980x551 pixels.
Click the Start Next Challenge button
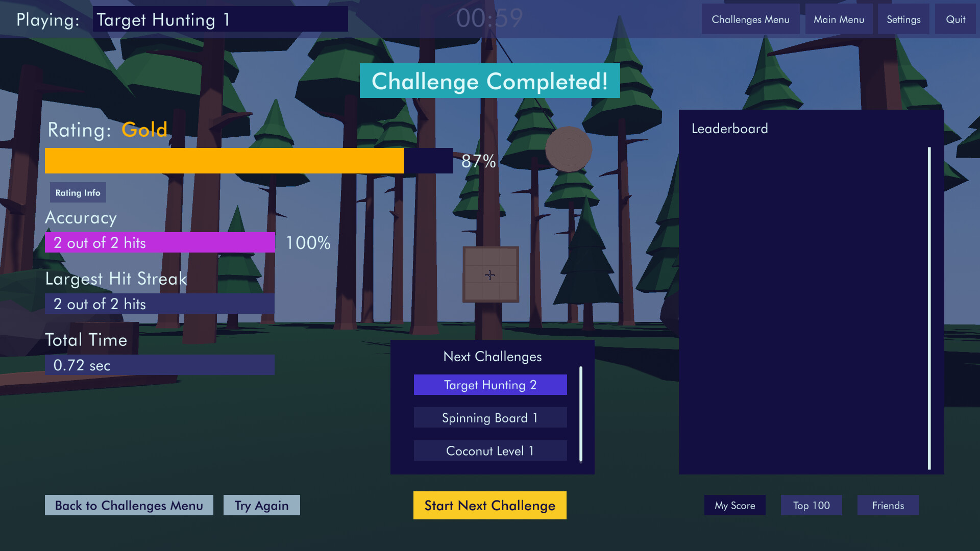tap(489, 505)
